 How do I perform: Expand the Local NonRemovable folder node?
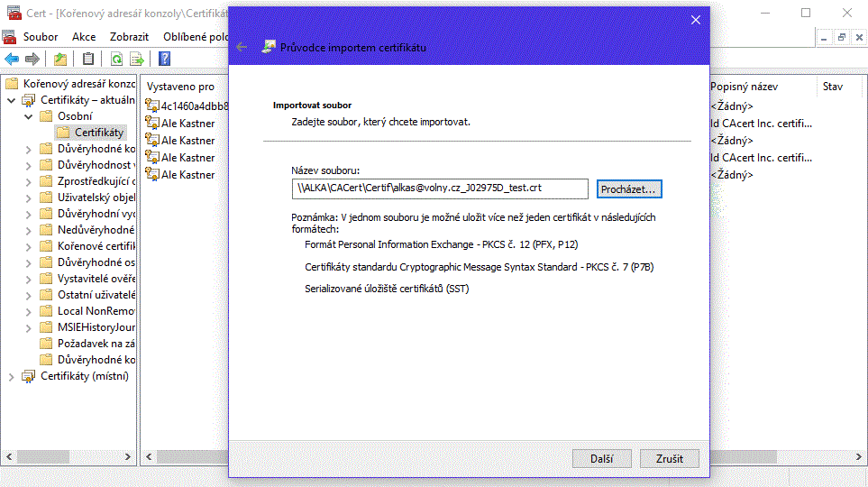click(29, 311)
